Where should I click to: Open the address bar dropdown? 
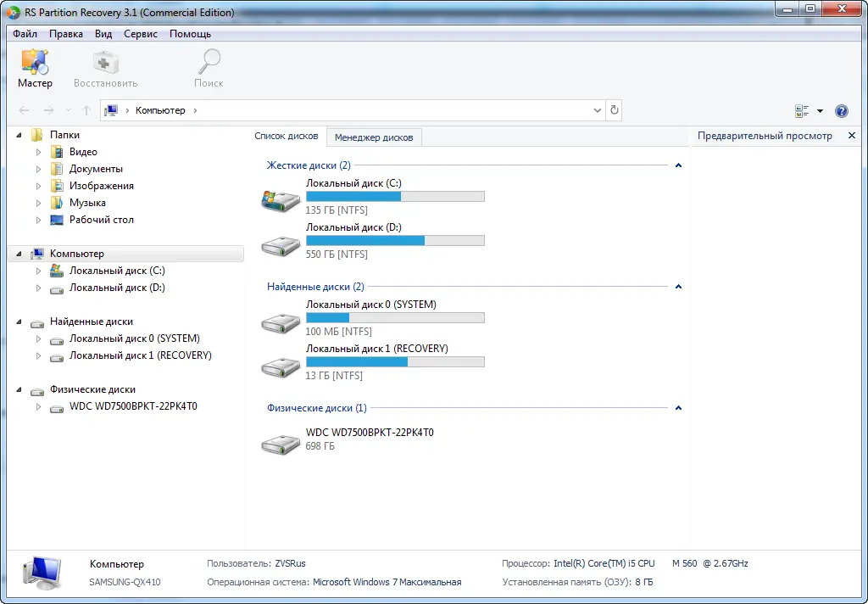596,110
